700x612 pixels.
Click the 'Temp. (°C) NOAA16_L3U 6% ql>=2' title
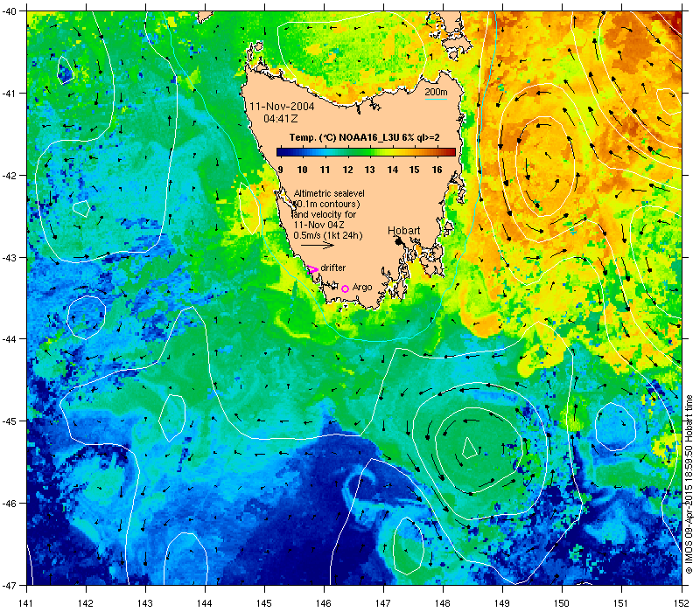[x=364, y=137]
